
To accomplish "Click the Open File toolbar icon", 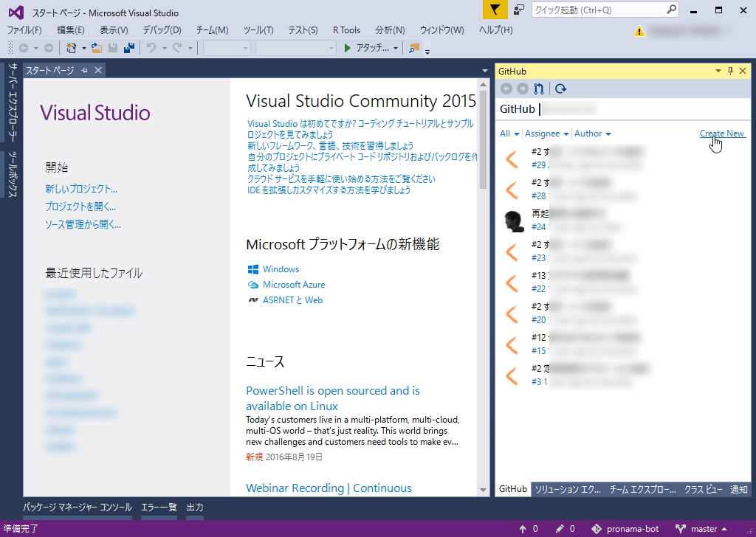I will coord(97,47).
